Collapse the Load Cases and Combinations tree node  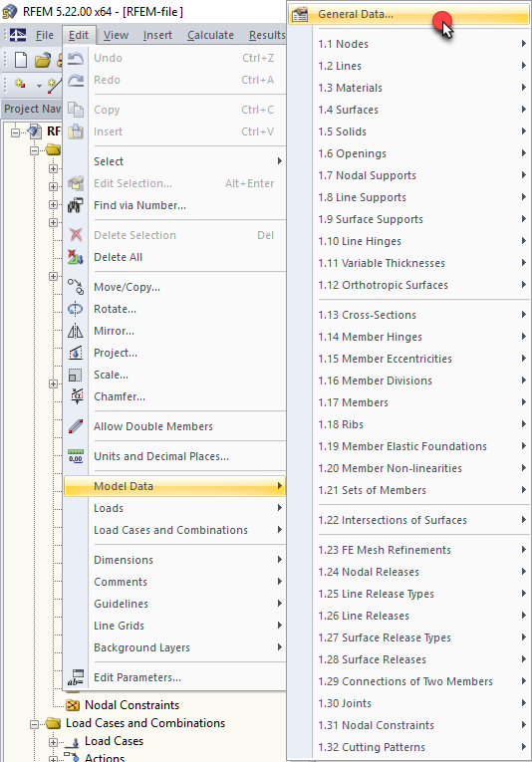pyautogui.click(x=34, y=724)
